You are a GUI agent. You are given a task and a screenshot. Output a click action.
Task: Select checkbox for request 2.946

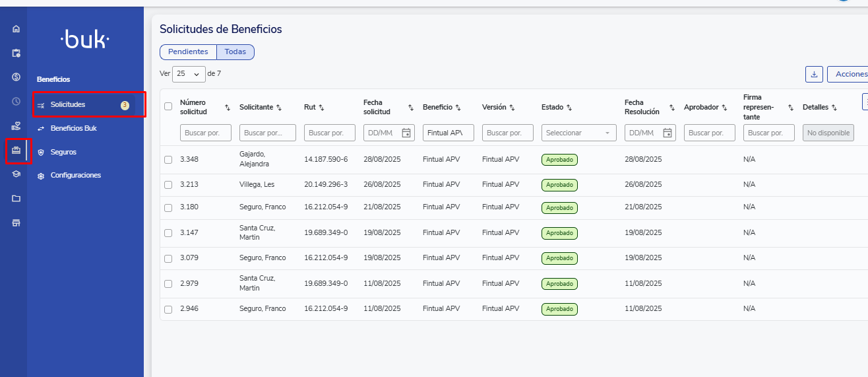(x=168, y=309)
